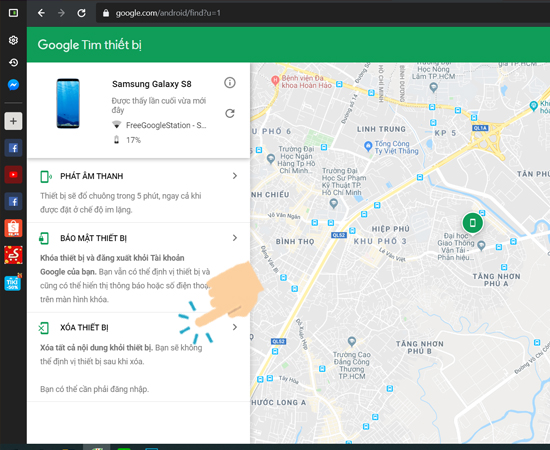Open the red Sendo sidebar shortcut
Image resolution: width=550 pixels, height=450 pixels.
(13, 255)
